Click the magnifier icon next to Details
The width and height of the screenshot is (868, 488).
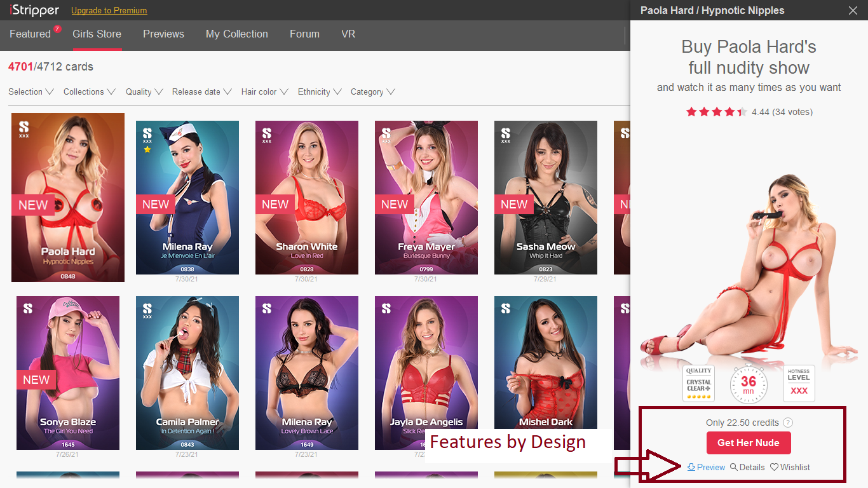(734, 467)
